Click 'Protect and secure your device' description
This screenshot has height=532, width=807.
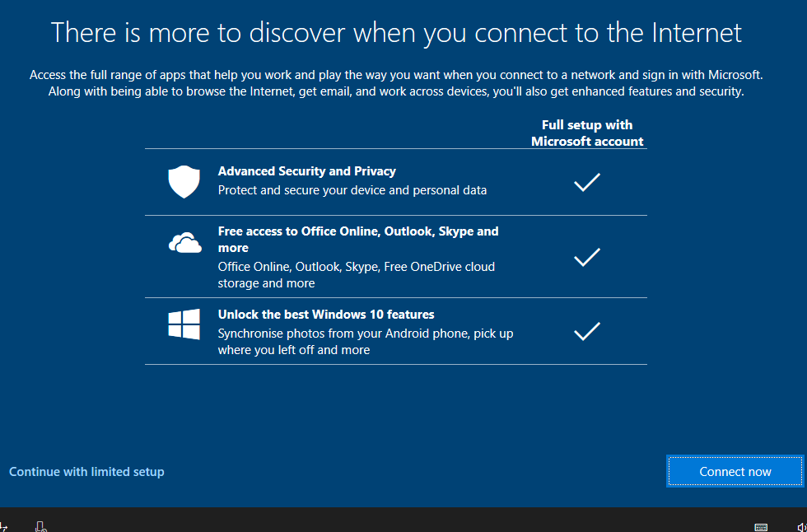coord(352,190)
